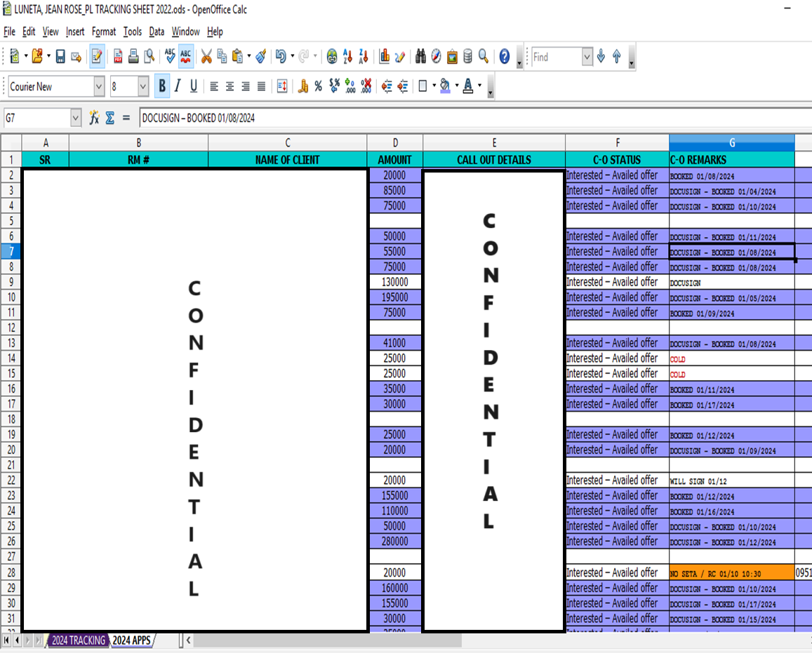Screen dimensions: 812x653
Task: Open the Gallery picture icon
Action: tap(452, 56)
